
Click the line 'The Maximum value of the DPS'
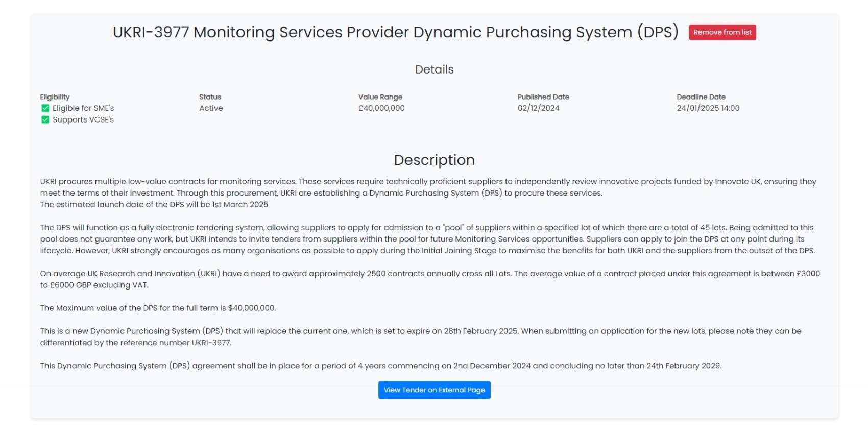click(158, 308)
